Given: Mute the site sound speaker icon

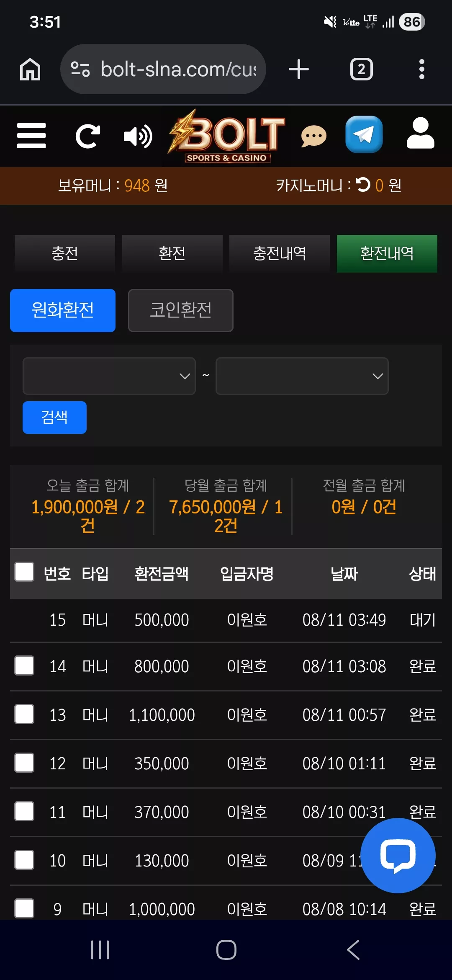Looking at the screenshot, I should (138, 136).
